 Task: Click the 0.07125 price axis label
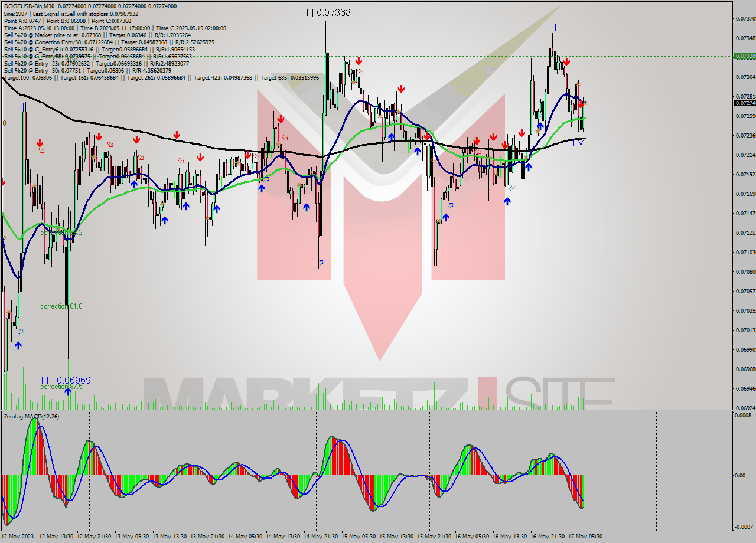(745, 233)
